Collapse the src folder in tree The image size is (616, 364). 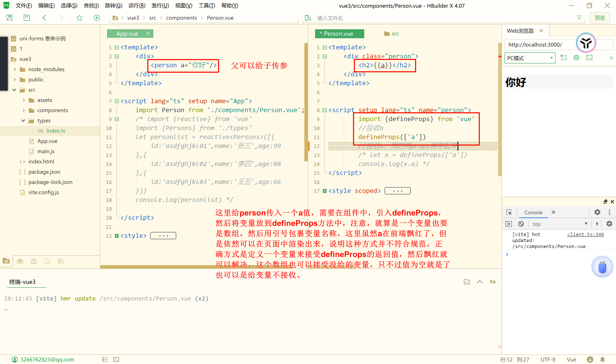point(14,90)
